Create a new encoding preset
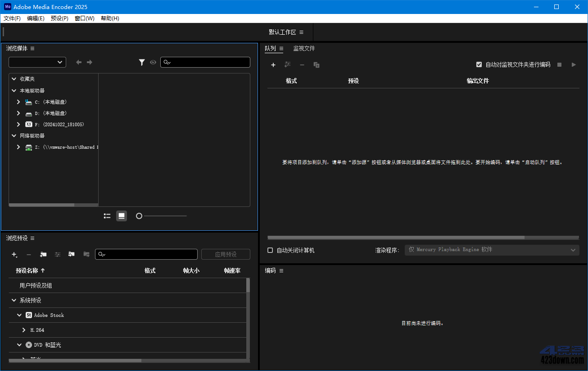 (14, 254)
